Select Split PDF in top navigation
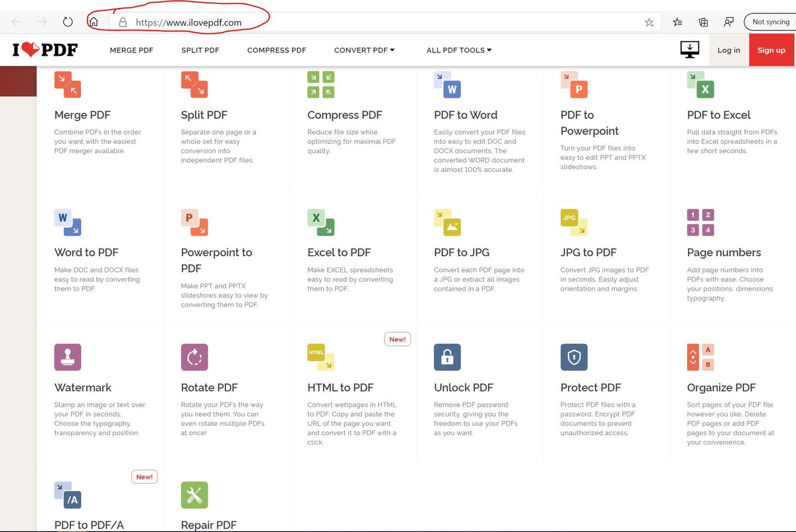 [x=200, y=50]
